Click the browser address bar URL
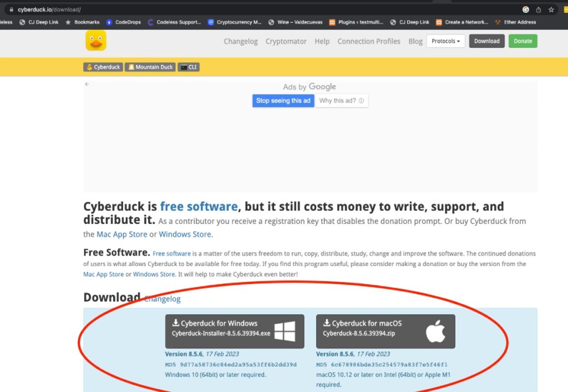The image size is (568, 392). (49, 10)
